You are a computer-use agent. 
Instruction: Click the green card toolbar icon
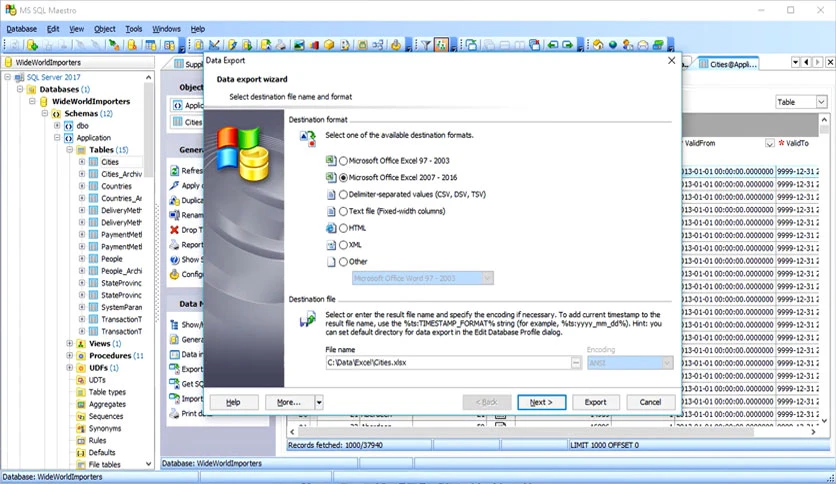pos(658,45)
